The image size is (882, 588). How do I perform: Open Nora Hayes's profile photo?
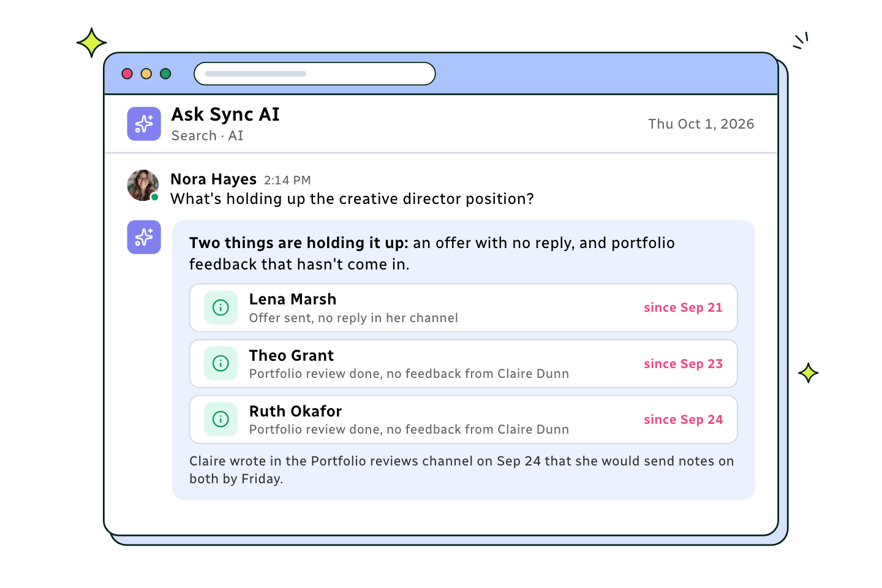[x=143, y=185]
